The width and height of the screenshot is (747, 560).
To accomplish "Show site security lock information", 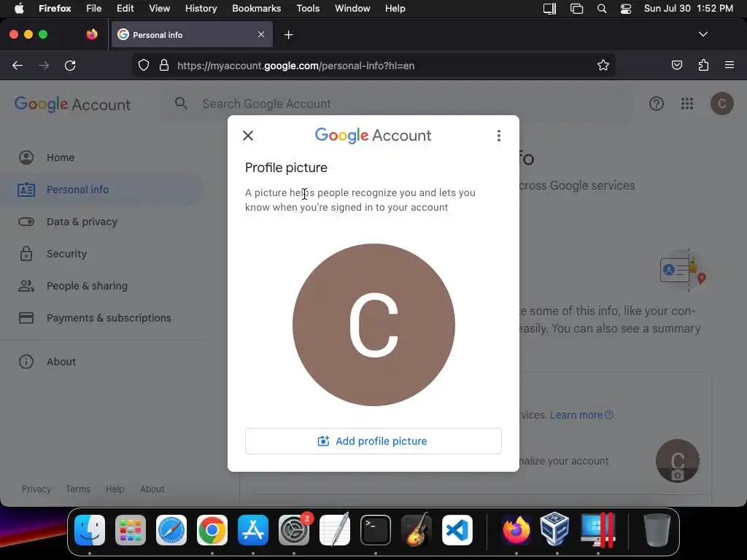I will tap(164, 66).
